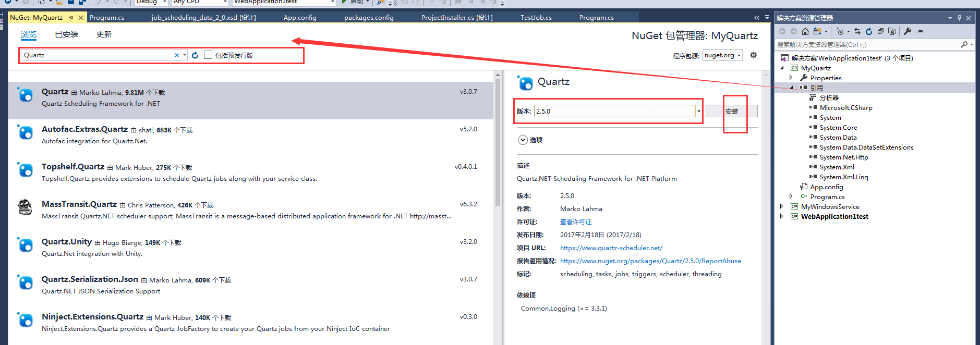Image resolution: width=980 pixels, height=345 pixels.
Task: Select the Topshelf.Quartz package title
Action: click(73, 167)
